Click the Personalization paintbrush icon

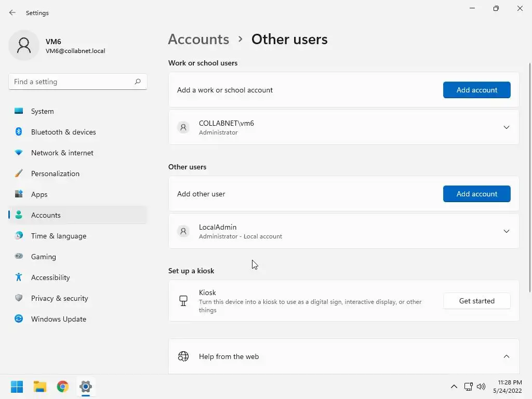pos(19,174)
